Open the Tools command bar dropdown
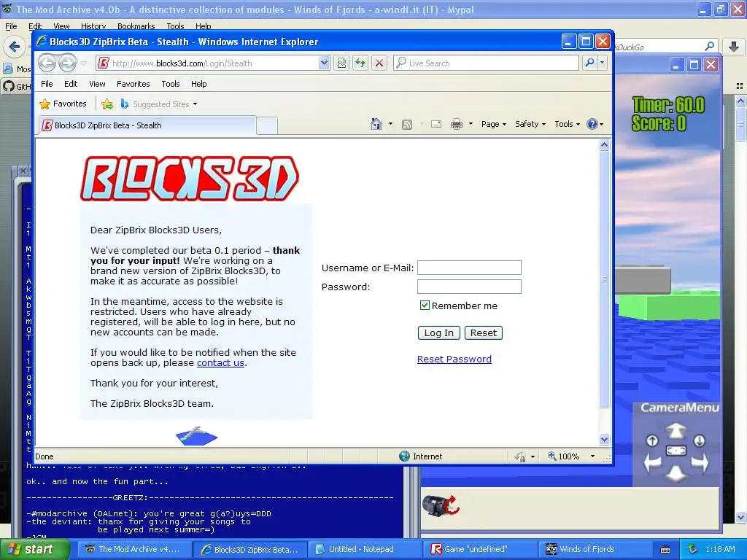This screenshot has width=747, height=560. point(568,124)
